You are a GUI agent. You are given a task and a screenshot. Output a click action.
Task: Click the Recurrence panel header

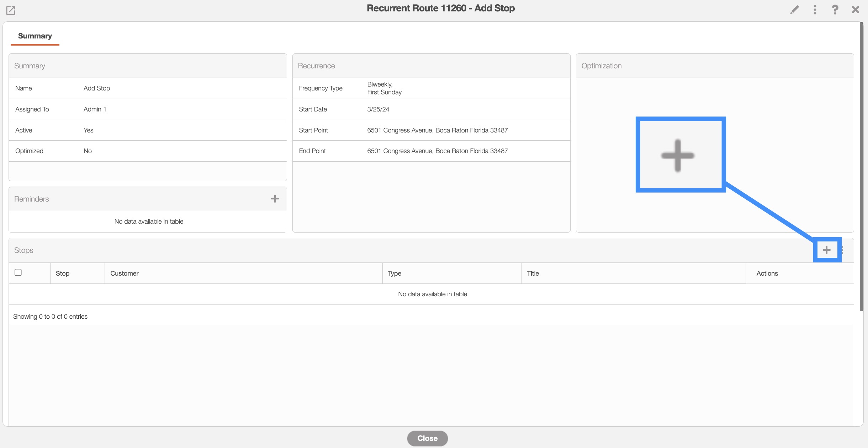point(316,66)
